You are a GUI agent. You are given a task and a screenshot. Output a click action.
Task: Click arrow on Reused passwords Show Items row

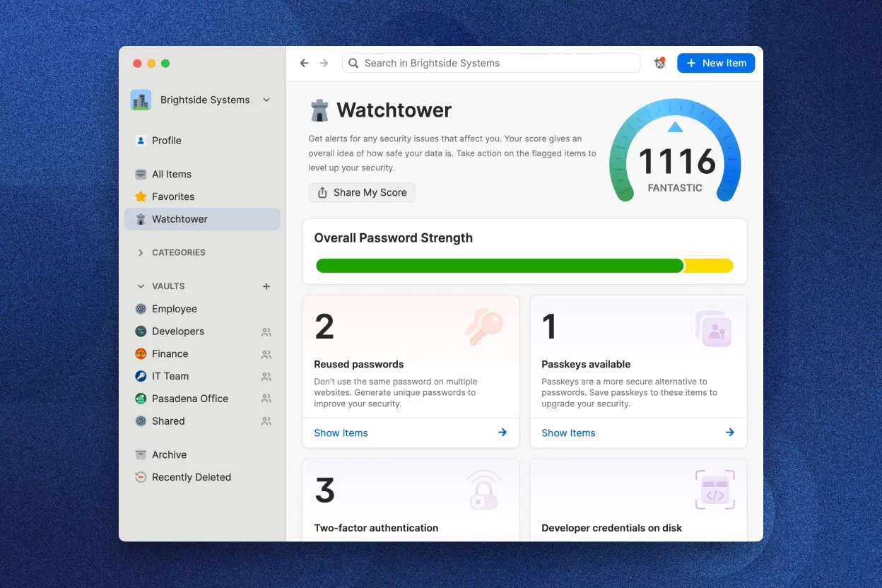point(502,433)
